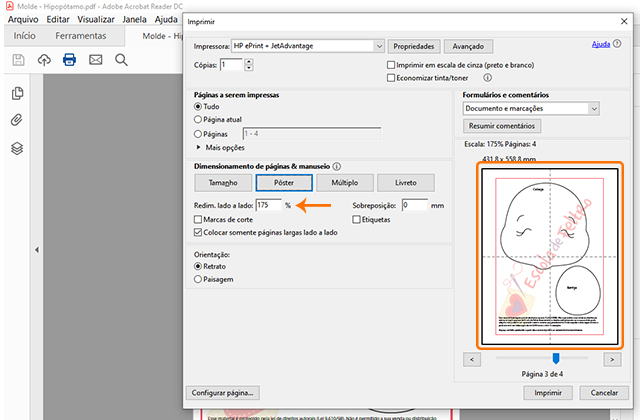Viewport: 640px width, 420px height.
Task: Click the email envelope icon
Action: [96, 60]
